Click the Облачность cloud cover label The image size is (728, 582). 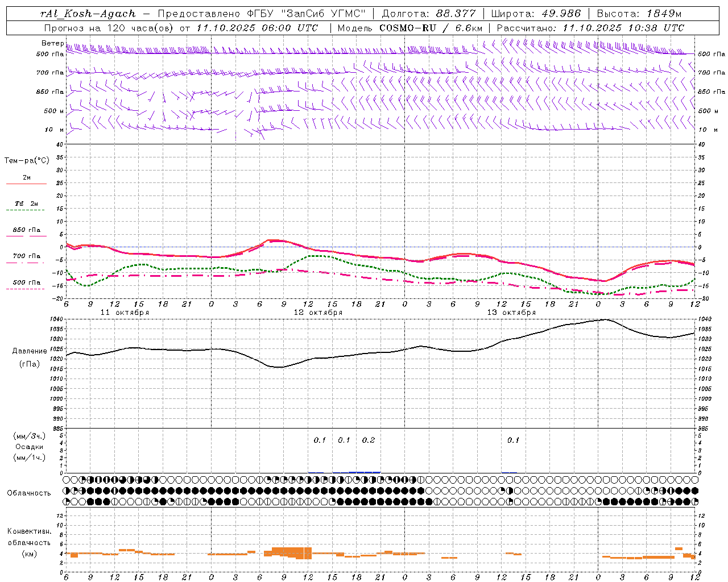pyautogui.click(x=29, y=493)
